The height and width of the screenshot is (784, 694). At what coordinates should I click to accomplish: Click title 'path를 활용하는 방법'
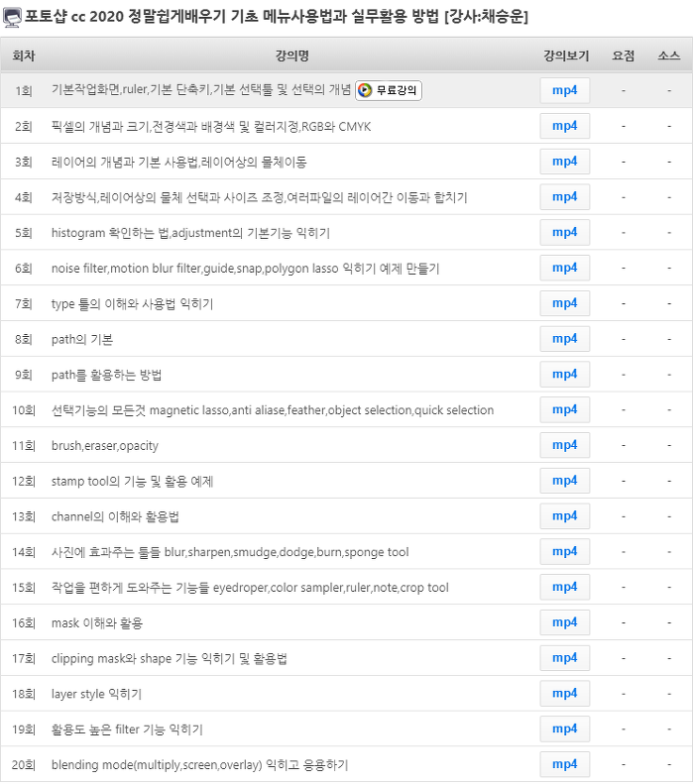click(x=106, y=375)
